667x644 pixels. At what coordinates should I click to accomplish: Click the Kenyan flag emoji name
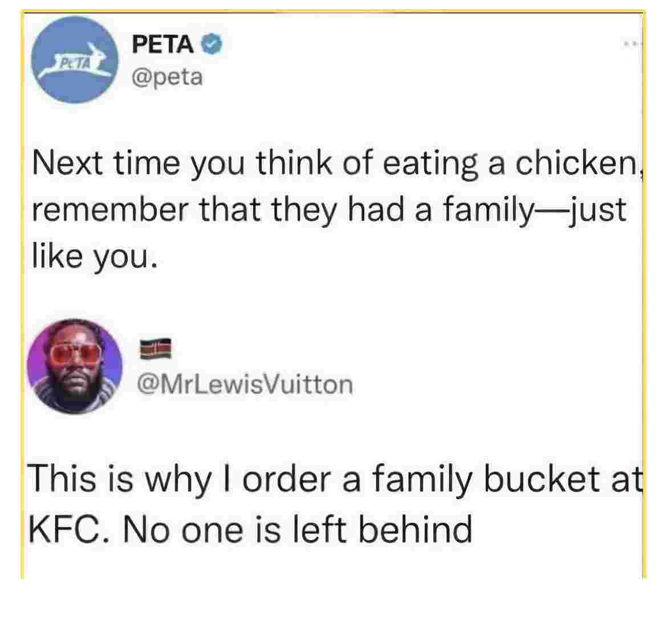[x=156, y=349]
